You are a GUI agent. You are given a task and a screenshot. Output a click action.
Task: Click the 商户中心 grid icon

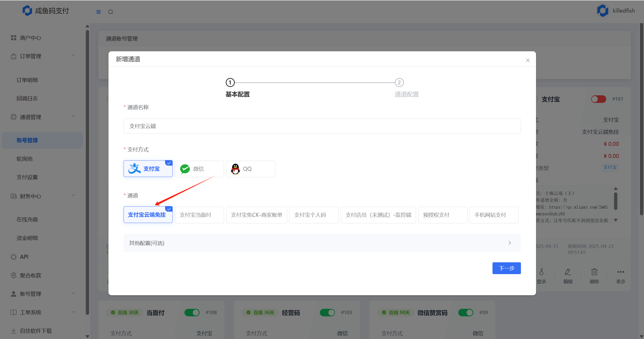click(x=14, y=38)
